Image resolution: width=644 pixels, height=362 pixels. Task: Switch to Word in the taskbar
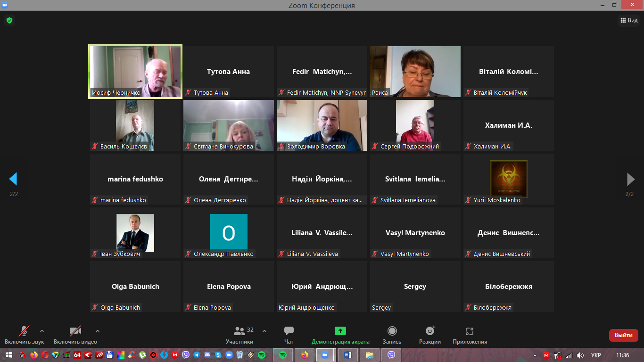pyautogui.click(x=348, y=355)
